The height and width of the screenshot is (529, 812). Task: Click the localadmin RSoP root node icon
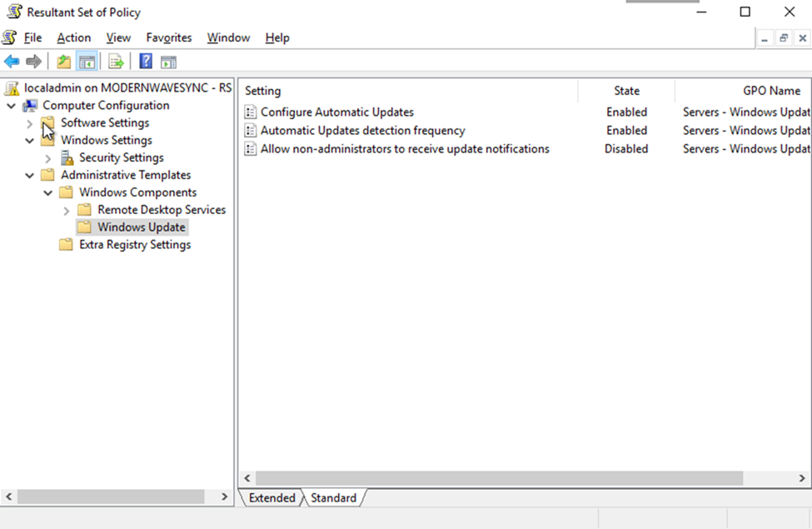[12, 88]
